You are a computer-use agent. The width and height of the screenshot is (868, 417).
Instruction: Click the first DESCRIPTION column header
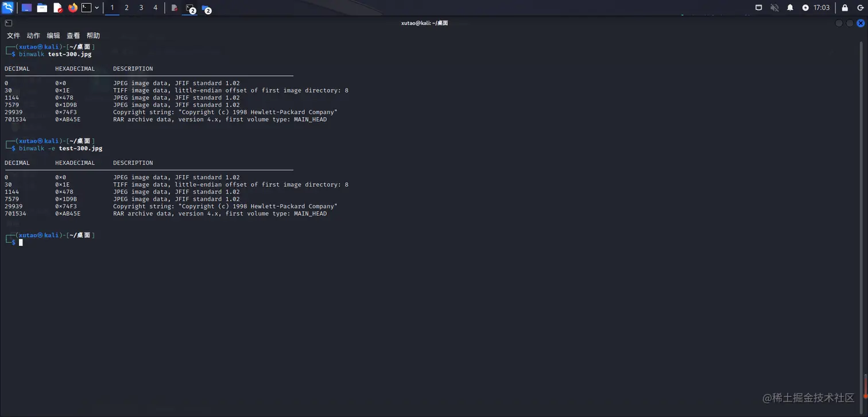pyautogui.click(x=133, y=68)
